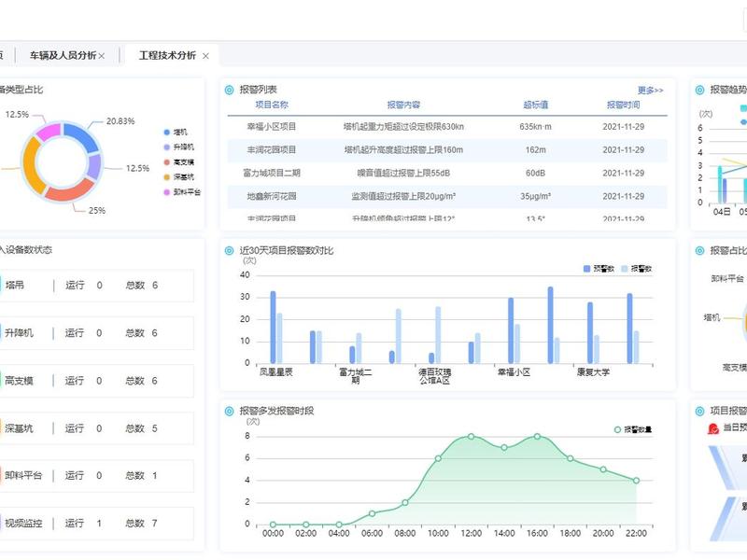747x560 pixels.
Task: Click the 卸料平台 equipment status row
Action: pyautogui.click(x=97, y=476)
